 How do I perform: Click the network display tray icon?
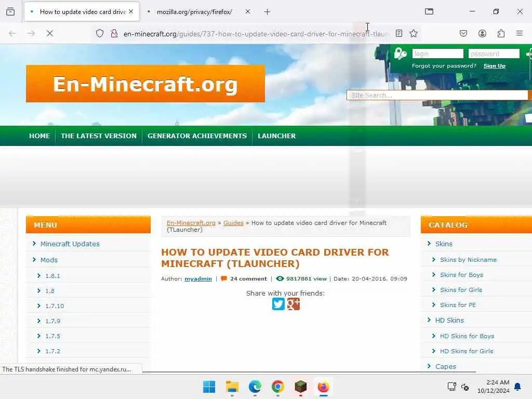tap(451, 387)
